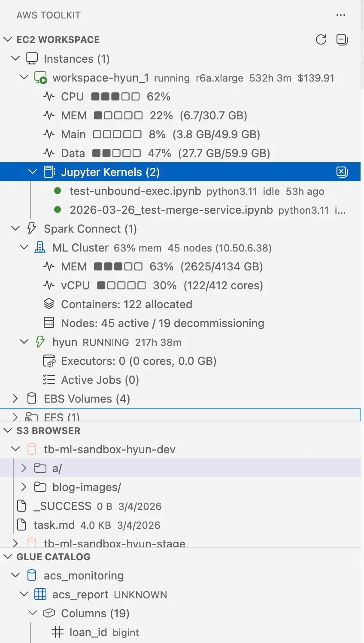Collapse the S3 BROWSER section
364x643 pixels.
tap(8, 431)
